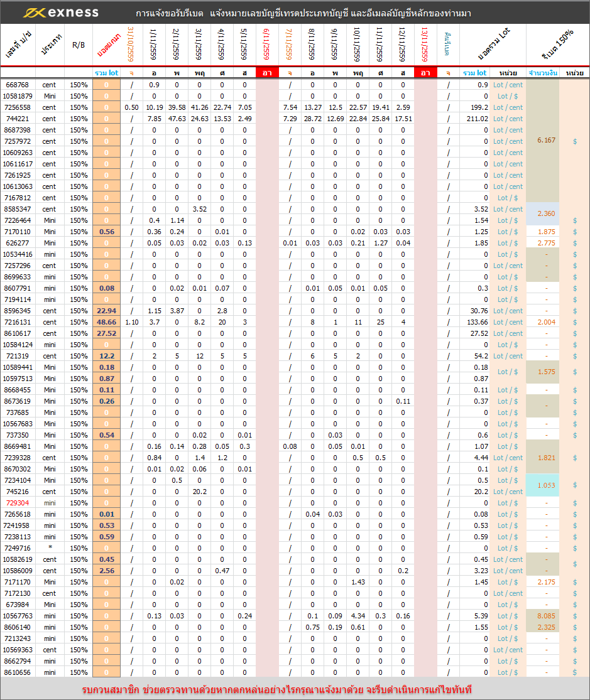Select the 31/10/2559 date column header

tap(131, 44)
